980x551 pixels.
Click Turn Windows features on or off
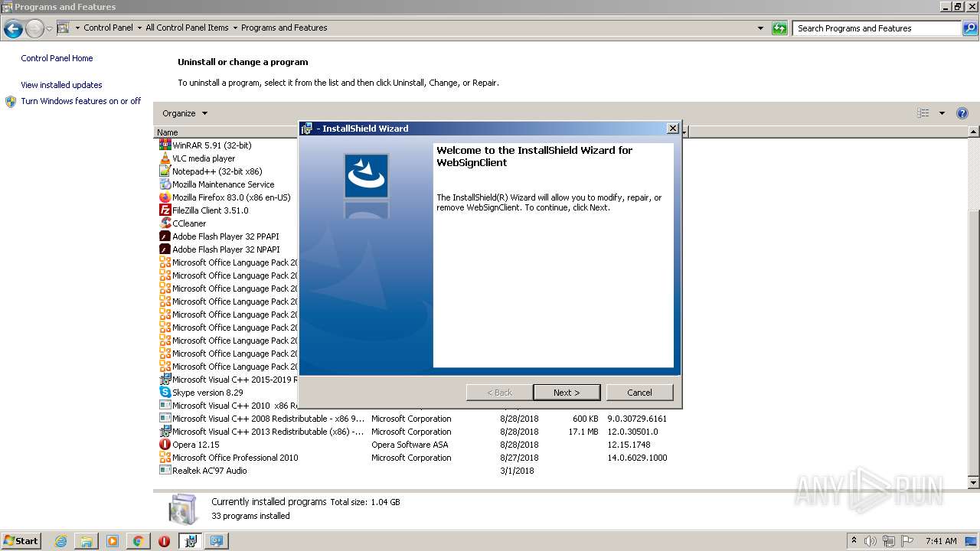[x=80, y=101]
